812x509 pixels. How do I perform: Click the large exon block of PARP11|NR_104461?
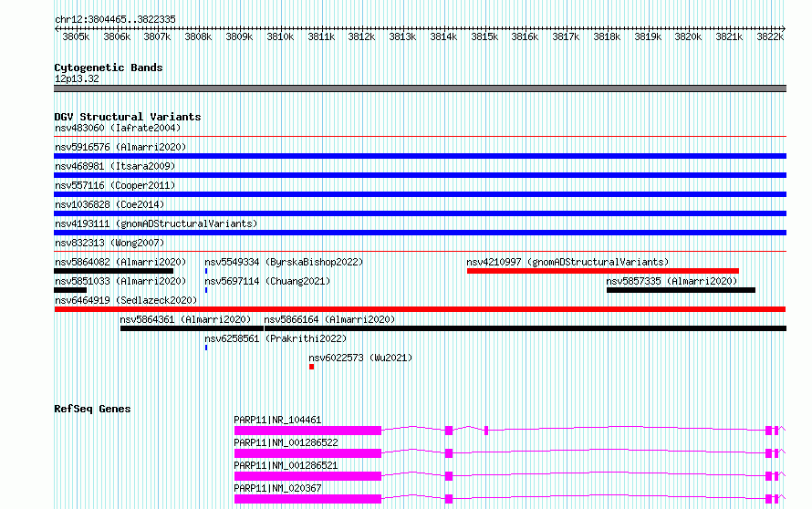click(x=307, y=431)
